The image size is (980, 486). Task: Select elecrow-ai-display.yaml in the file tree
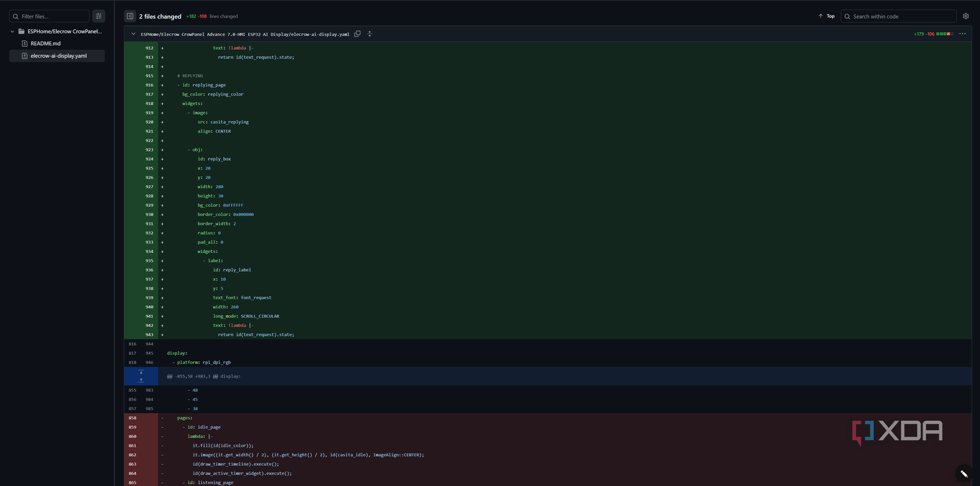[57, 56]
